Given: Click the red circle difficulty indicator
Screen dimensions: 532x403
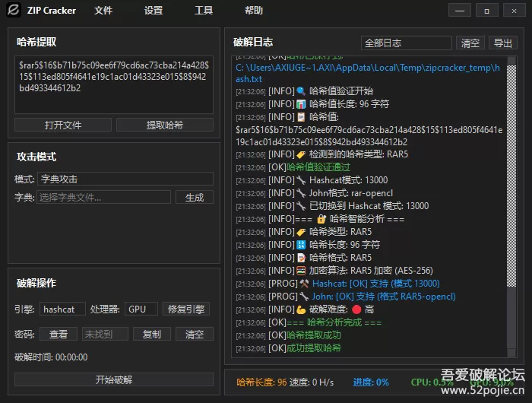Looking at the screenshot, I should (x=356, y=309).
